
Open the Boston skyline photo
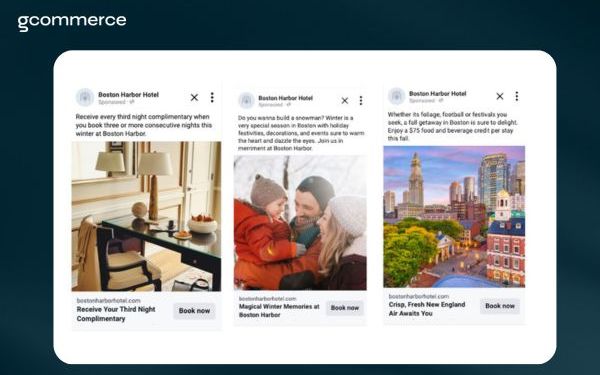pos(454,217)
